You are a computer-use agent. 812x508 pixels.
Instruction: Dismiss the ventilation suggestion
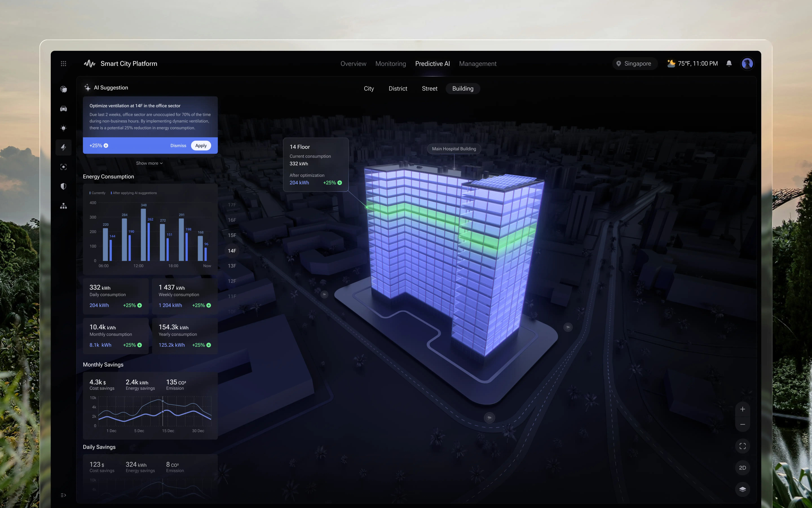tap(178, 145)
